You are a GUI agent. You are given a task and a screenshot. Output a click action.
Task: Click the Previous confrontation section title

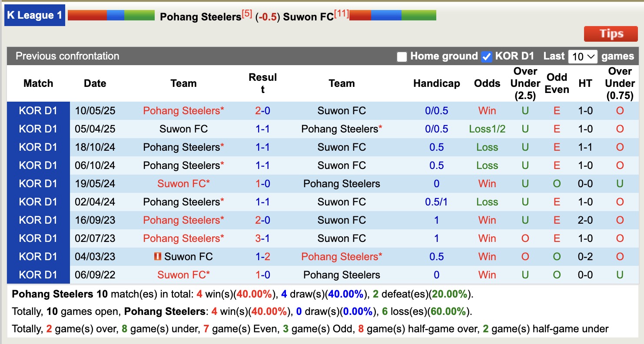[x=67, y=56]
